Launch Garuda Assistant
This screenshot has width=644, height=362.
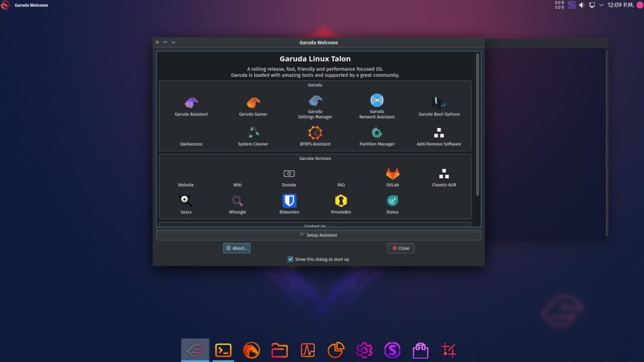click(190, 104)
